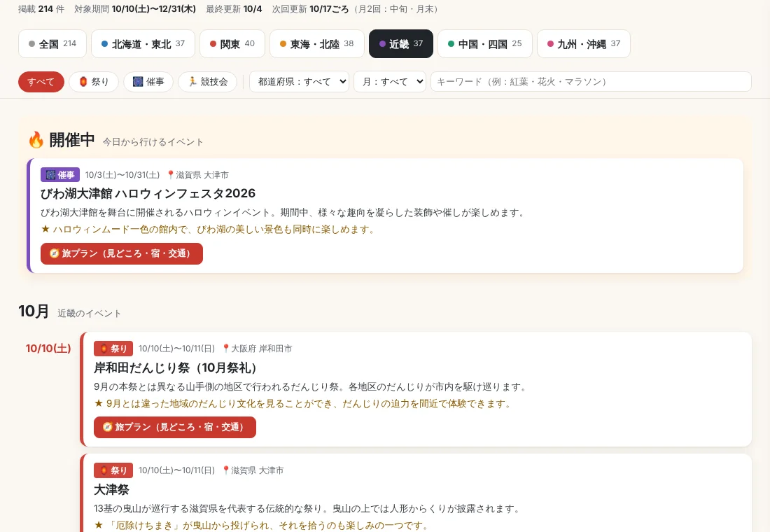The image size is (770, 532).
Task: Click the 厄除けちまき highlight line
Action: click(x=261, y=526)
